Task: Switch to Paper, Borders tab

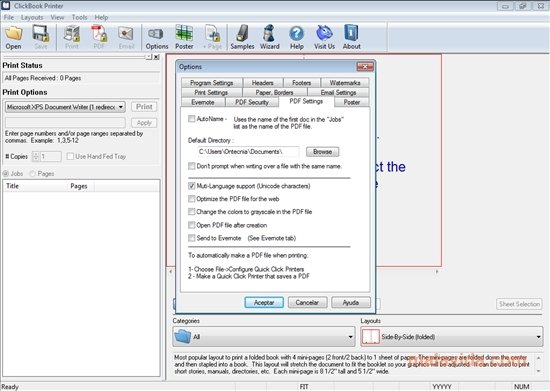Action: (x=274, y=93)
